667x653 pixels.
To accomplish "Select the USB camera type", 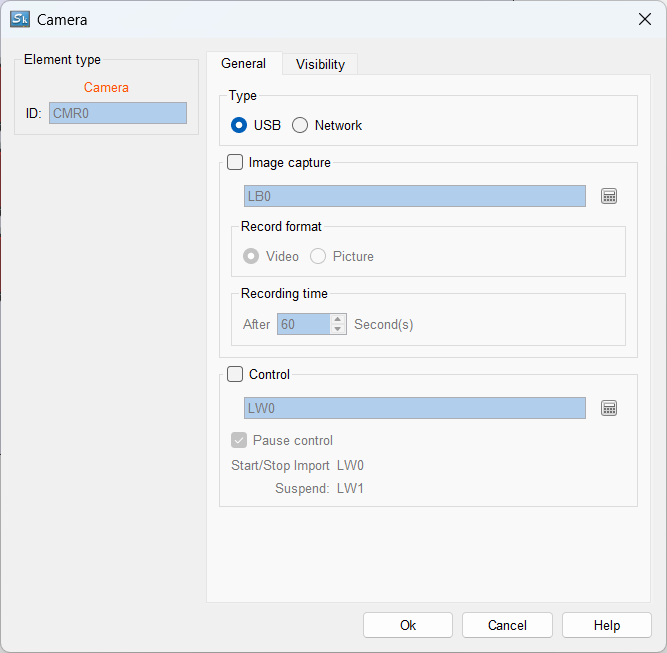I will (239, 125).
